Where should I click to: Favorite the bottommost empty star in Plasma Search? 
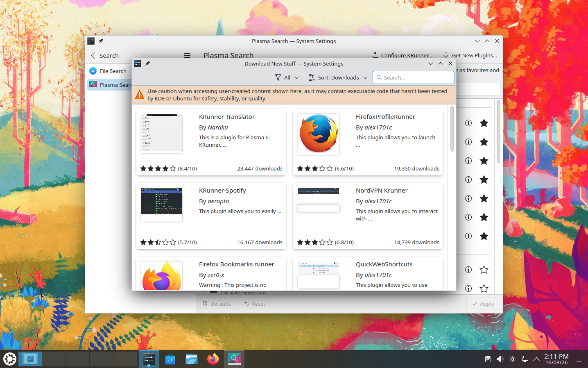[x=484, y=288]
